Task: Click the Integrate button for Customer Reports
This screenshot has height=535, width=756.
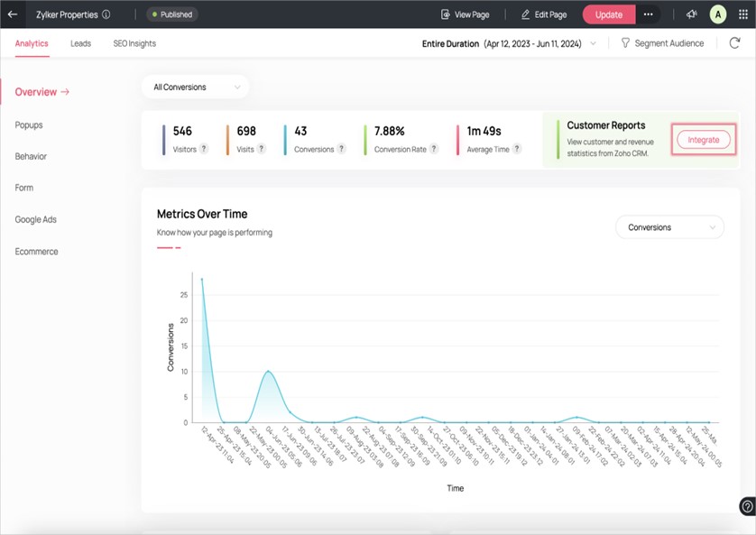Action: click(x=704, y=140)
